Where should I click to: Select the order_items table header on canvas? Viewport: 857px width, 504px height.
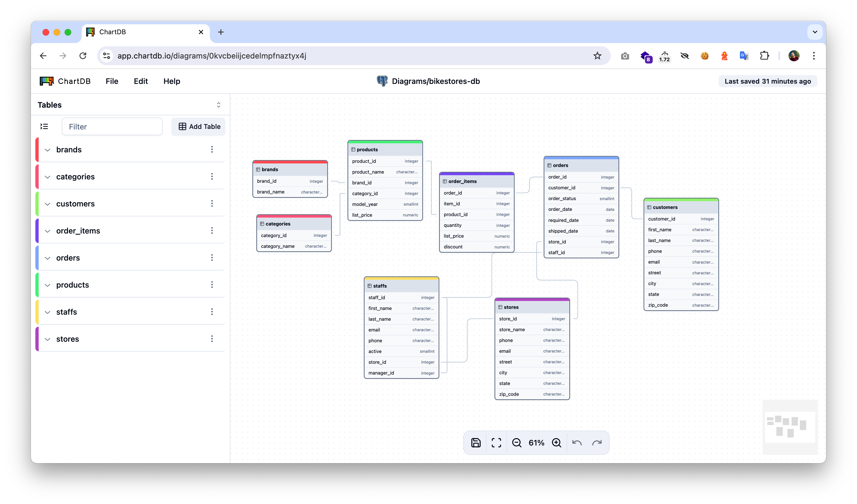477,181
